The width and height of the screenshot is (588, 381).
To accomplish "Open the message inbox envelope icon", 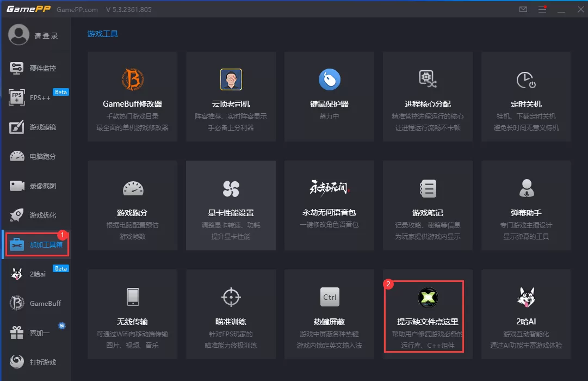I will (523, 9).
